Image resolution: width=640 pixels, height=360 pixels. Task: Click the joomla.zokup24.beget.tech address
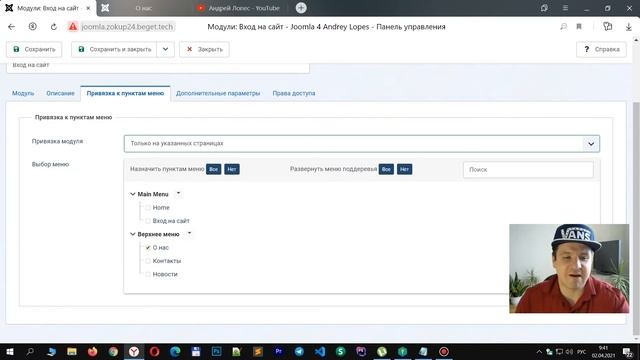pyautogui.click(x=127, y=27)
